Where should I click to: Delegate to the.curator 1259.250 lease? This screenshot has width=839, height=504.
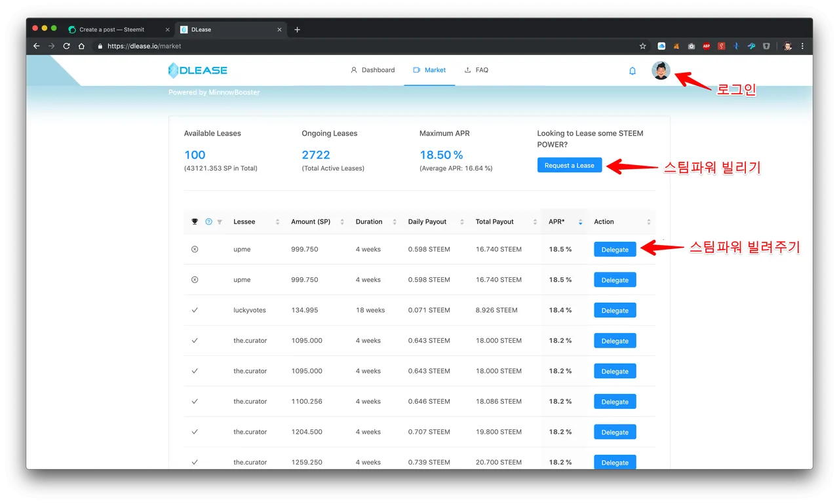point(615,462)
